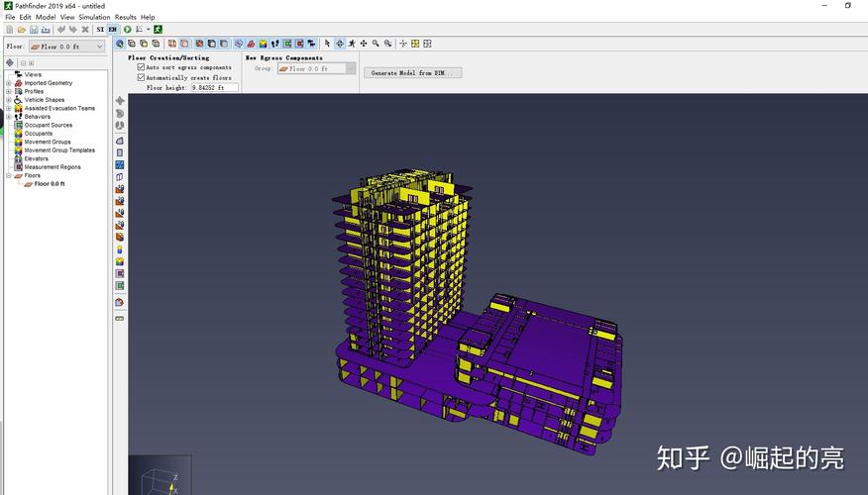Select Occupant Sources in navigation tree
This screenshot has height=495, width=868.
point(48,126)
